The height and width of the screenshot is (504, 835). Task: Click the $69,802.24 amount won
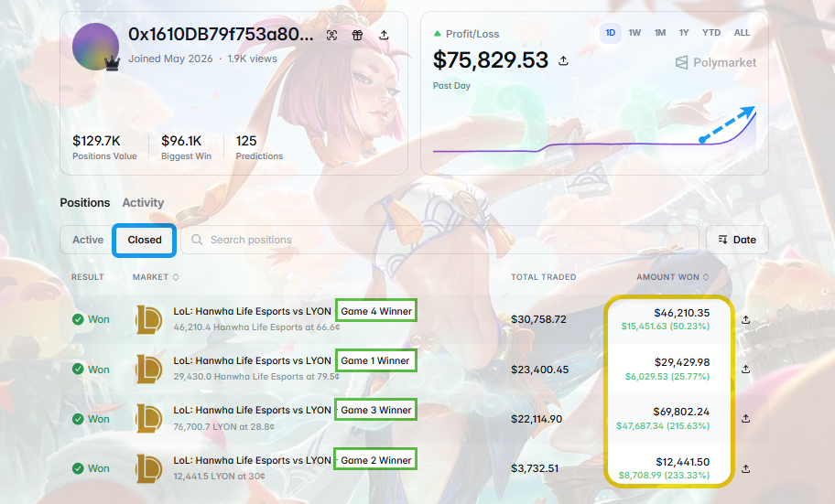tap(681, 412)
